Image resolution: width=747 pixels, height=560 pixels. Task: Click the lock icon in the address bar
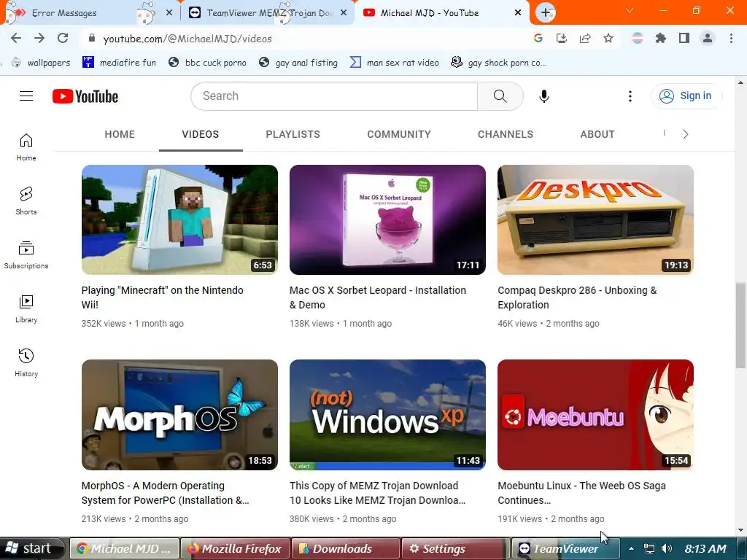[x=92, y=38]
